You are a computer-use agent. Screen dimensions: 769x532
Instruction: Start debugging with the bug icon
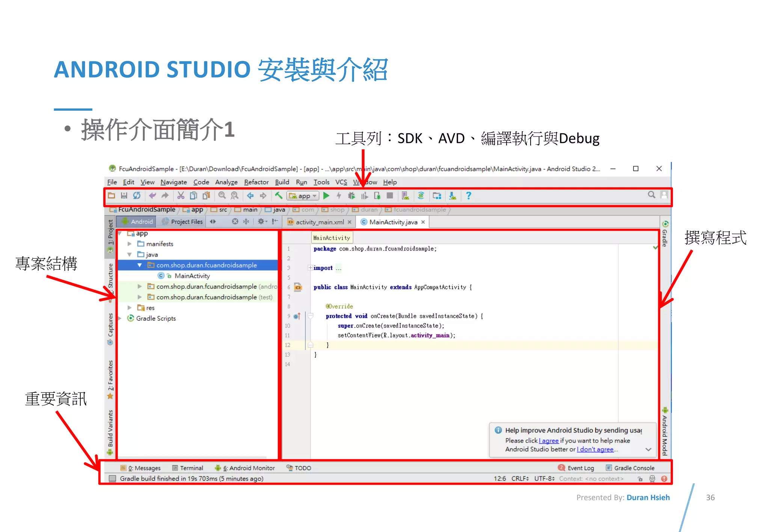351,195
